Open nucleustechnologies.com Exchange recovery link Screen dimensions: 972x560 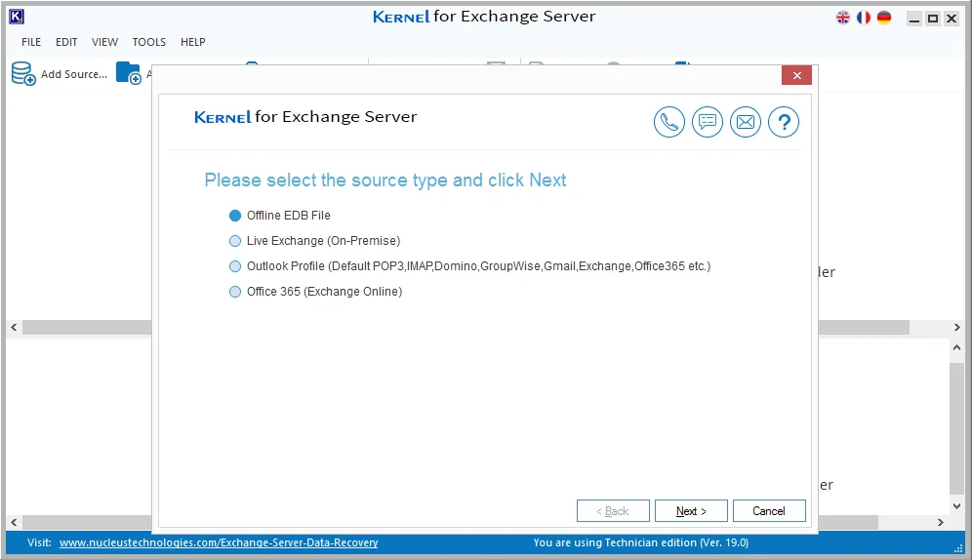[219, 542]
